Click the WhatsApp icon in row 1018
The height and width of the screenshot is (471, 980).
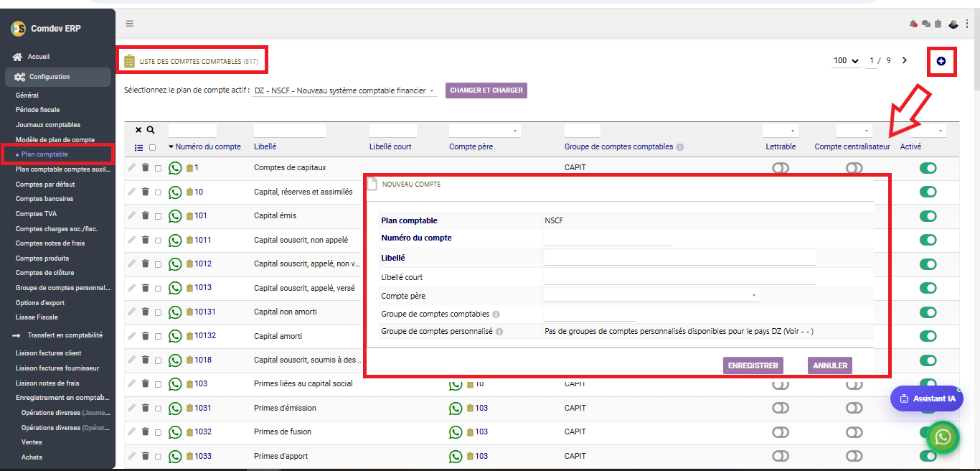click(x=175, y=360)
